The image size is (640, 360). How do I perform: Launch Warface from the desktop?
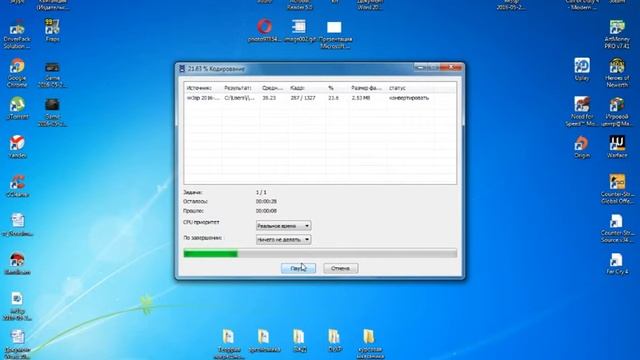pyautogui.click(x=617, y=147)
